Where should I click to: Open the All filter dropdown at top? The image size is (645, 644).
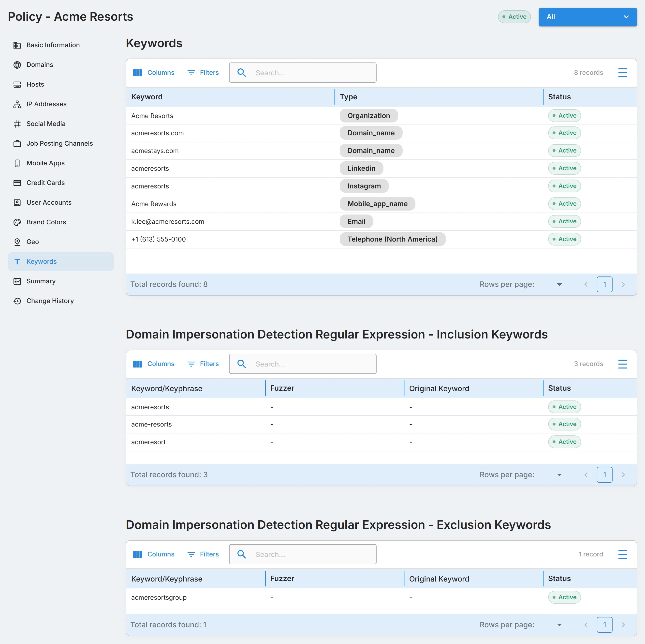click(587, 17)
